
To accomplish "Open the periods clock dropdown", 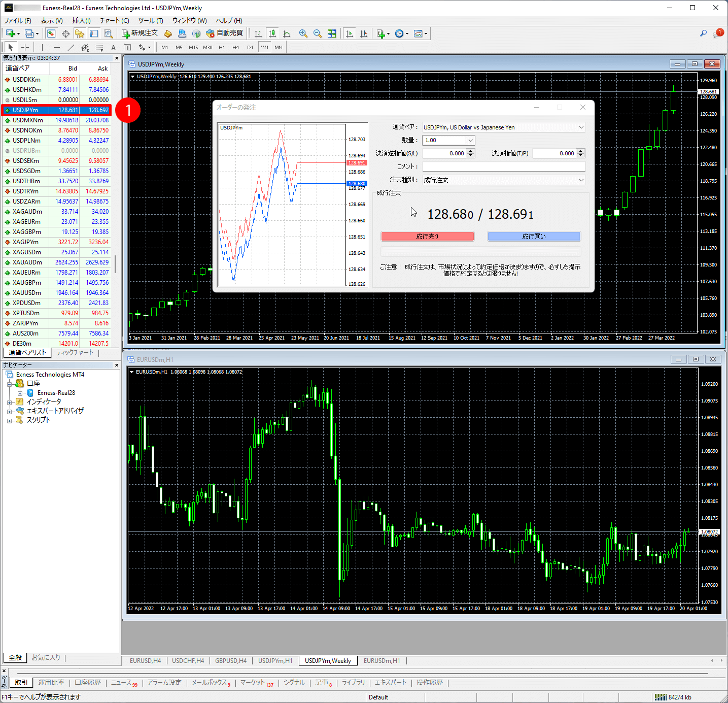I will point(401,34).
